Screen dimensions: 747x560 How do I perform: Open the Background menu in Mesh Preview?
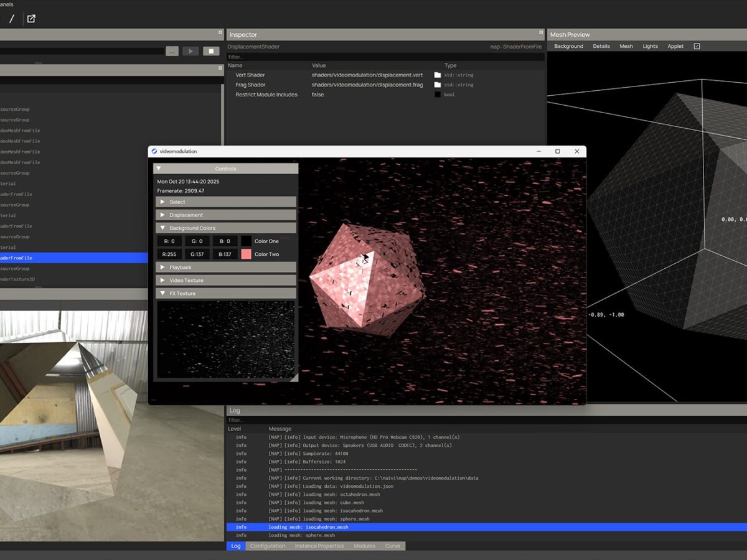[x=568, y=46]
